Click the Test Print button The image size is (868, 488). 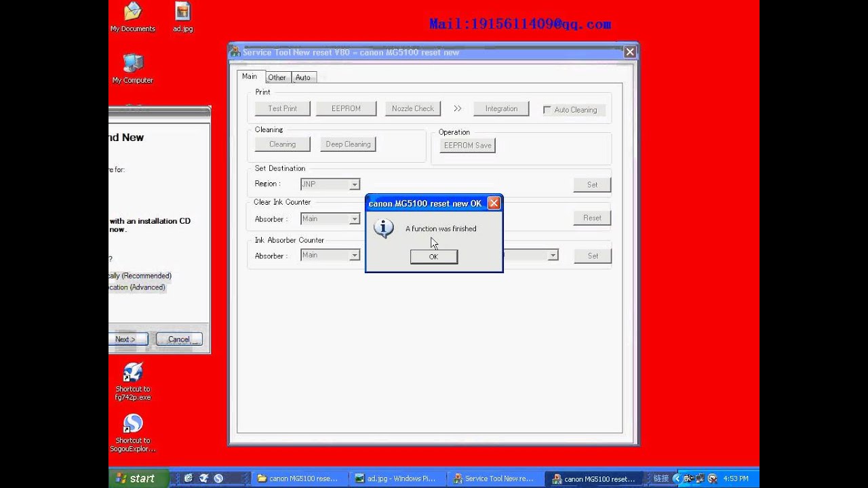tap(283, 108)
